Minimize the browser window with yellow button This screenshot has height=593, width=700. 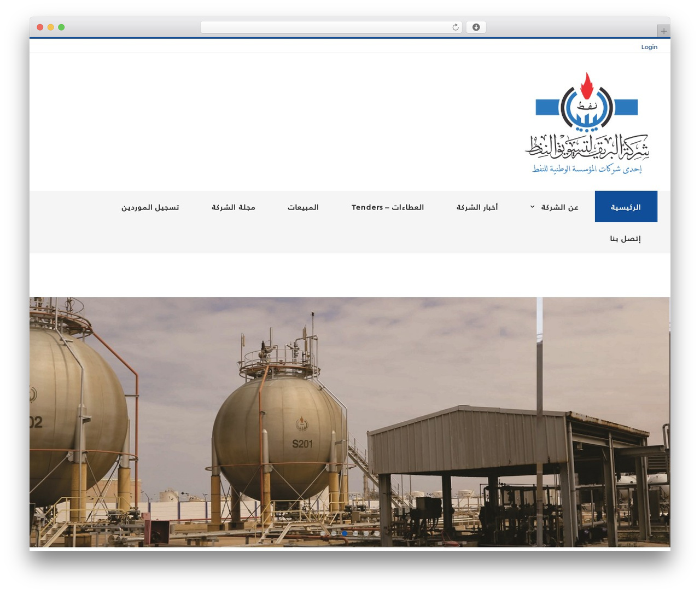click(50, 27)
